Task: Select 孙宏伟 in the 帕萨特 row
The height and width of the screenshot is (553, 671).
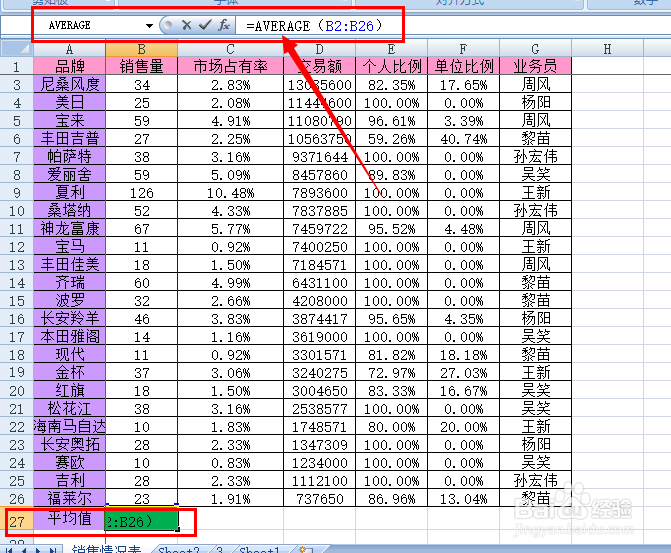Action: (535, 157)
